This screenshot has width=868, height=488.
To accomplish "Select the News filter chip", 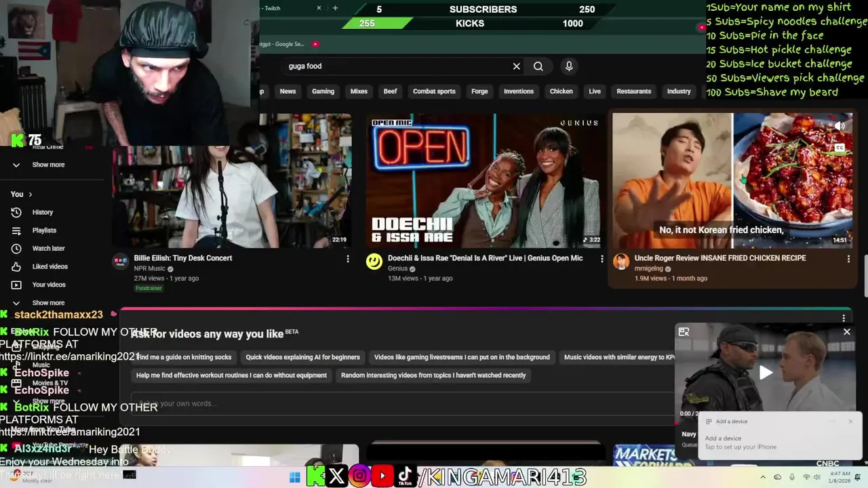I will pos(288,91).
